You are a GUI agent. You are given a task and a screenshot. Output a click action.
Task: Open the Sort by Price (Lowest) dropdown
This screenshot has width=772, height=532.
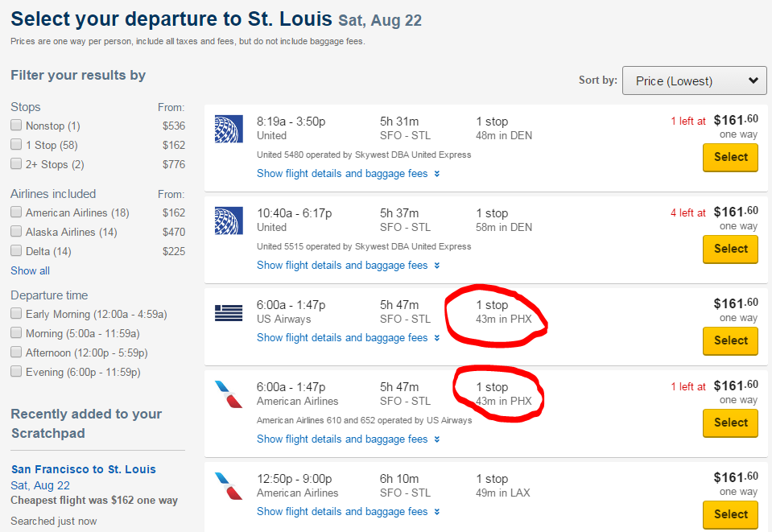click(695, 80)
